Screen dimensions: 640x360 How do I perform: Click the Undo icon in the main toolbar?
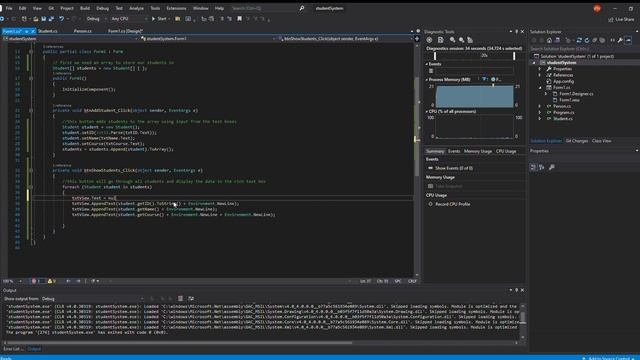(x=61, y=19)
